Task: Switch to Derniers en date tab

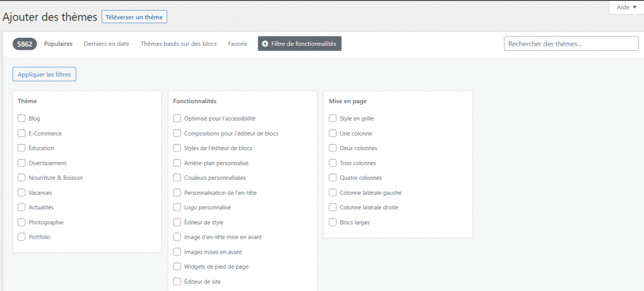Action: pos(106,43)
